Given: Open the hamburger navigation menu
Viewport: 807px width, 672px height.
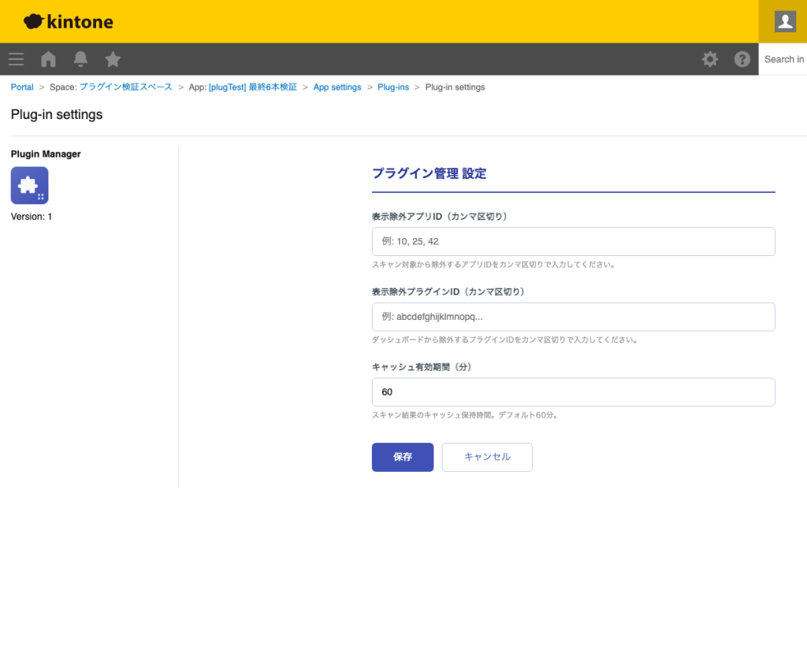Looking at the screenshot, I should point(16,59).
